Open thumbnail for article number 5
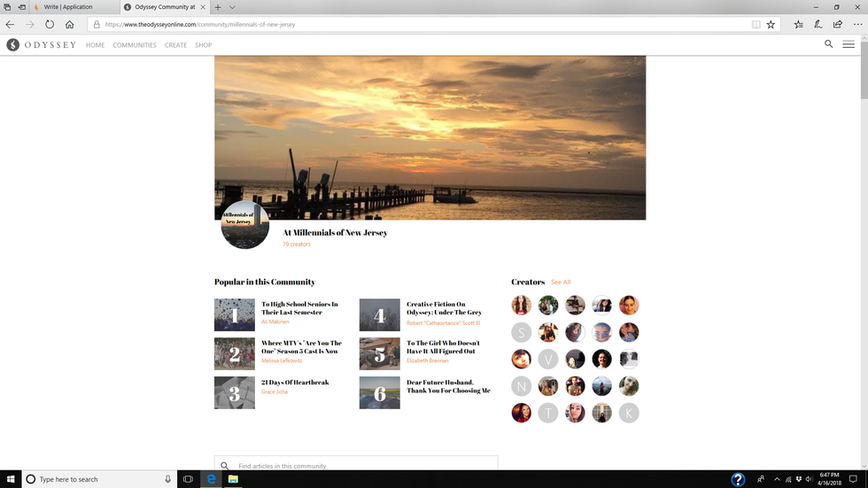The image size is (868, 488). (x=379, y=353)
